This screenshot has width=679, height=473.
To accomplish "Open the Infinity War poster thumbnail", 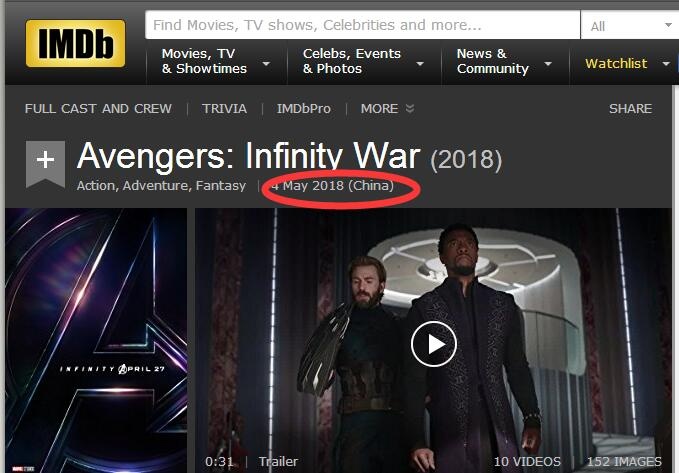I will [x=96, y=340].
